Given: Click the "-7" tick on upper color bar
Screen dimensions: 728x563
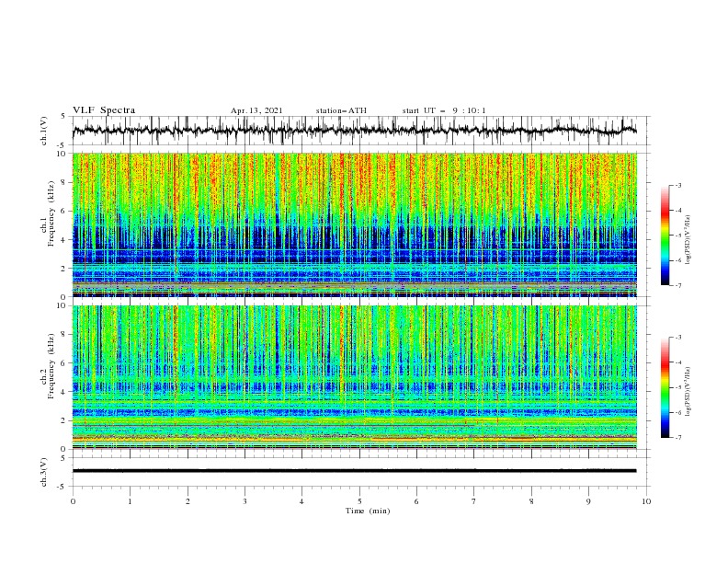Looking at the screenshot, I should click(x=677, y=285).
